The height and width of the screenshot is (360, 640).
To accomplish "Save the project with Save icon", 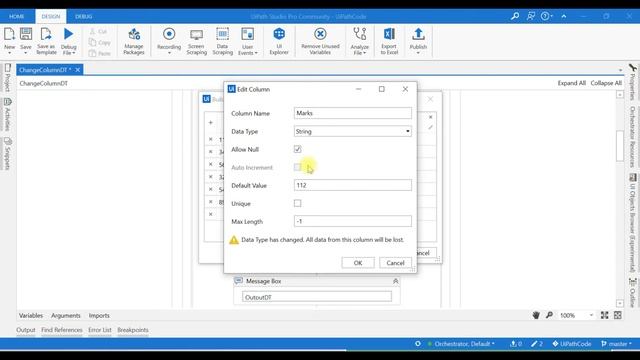I will (26, 34).
